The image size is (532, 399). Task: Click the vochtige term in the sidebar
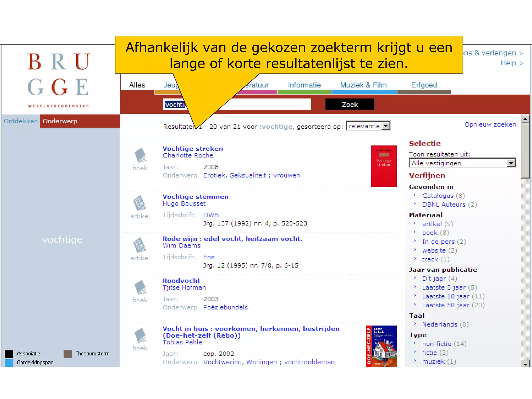click(62, 240)
